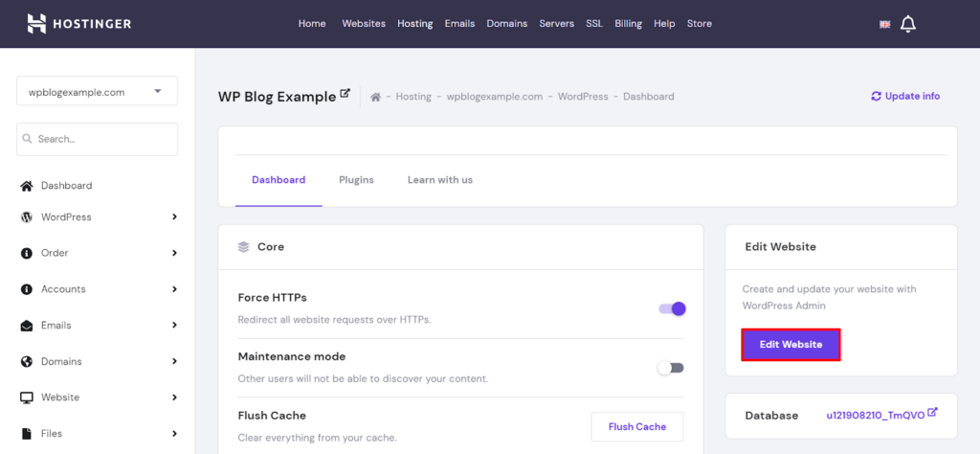Open Emails in the top navigation

pos(459,24)
